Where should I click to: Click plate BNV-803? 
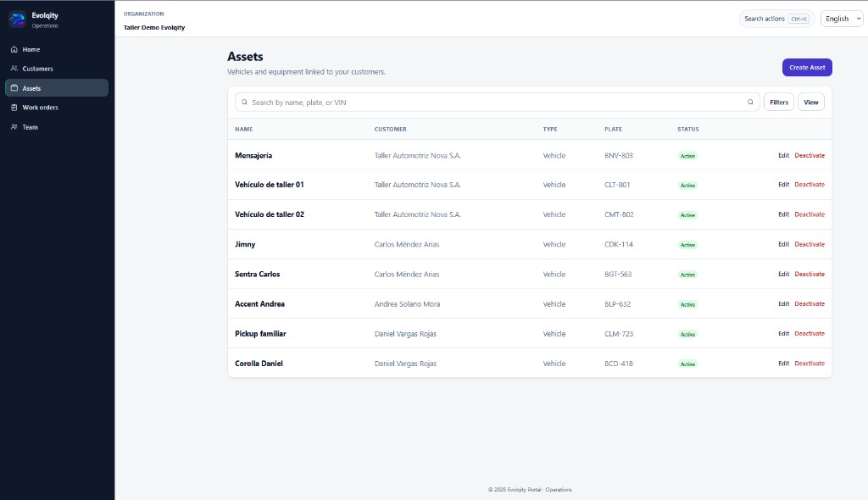coord(618,156)
